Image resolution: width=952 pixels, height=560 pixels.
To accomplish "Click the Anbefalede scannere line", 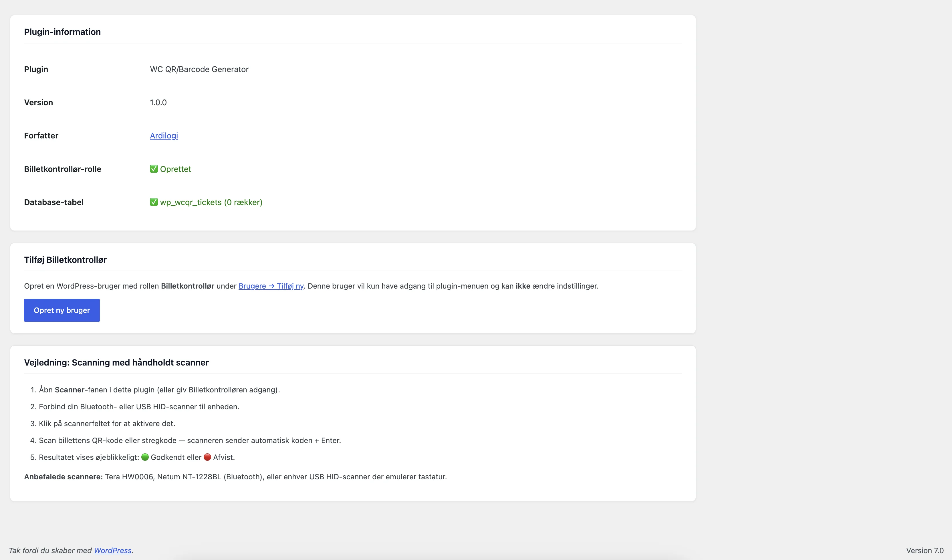I will (x=235, y=476).
